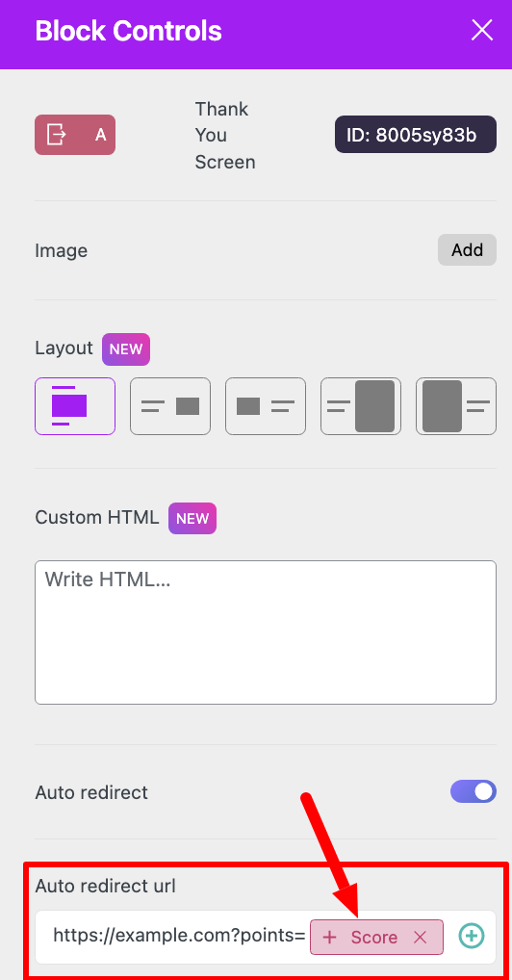Click the Score merge tag label
The image size is (512, 980).
pos(373,937)
